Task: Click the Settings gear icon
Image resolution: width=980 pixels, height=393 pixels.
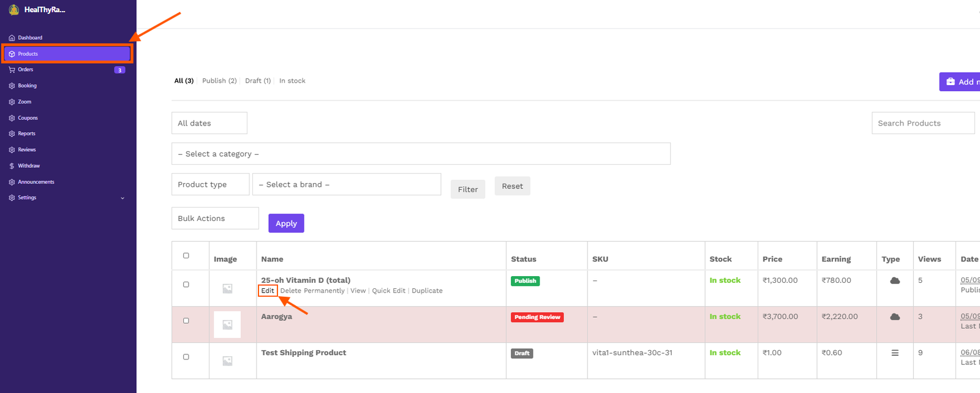Action: [x=12, y=198]
